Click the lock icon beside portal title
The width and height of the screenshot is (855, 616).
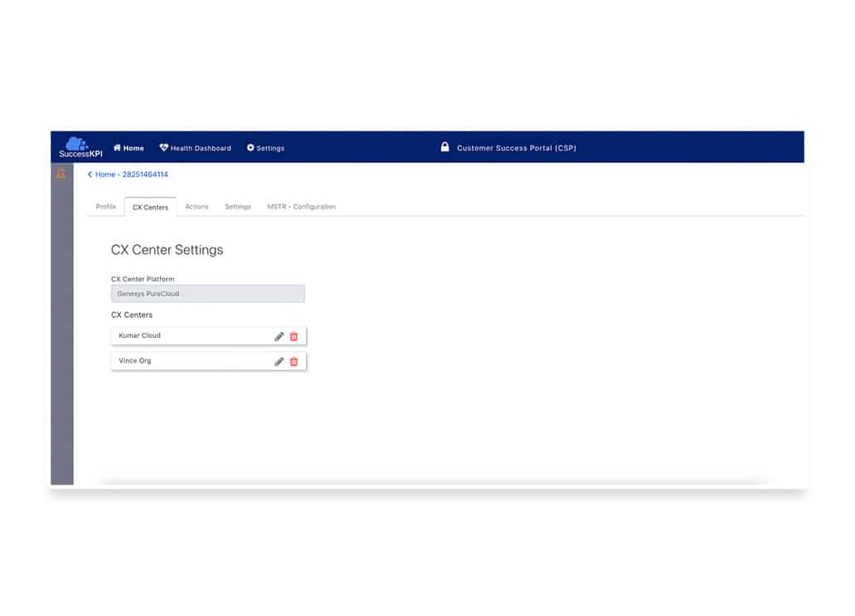tap(445, 147)
